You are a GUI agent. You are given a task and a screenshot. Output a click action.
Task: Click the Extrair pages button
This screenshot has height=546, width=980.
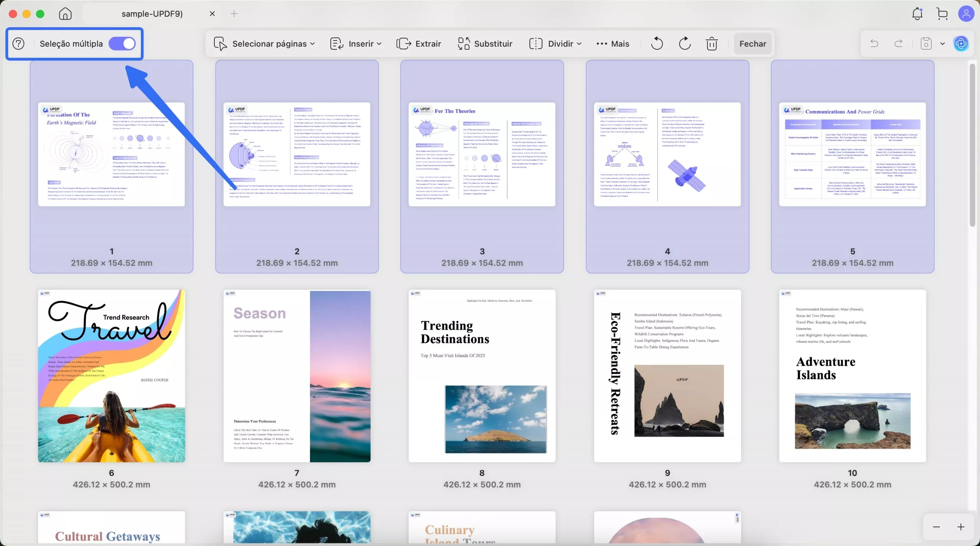pos(419,44)
